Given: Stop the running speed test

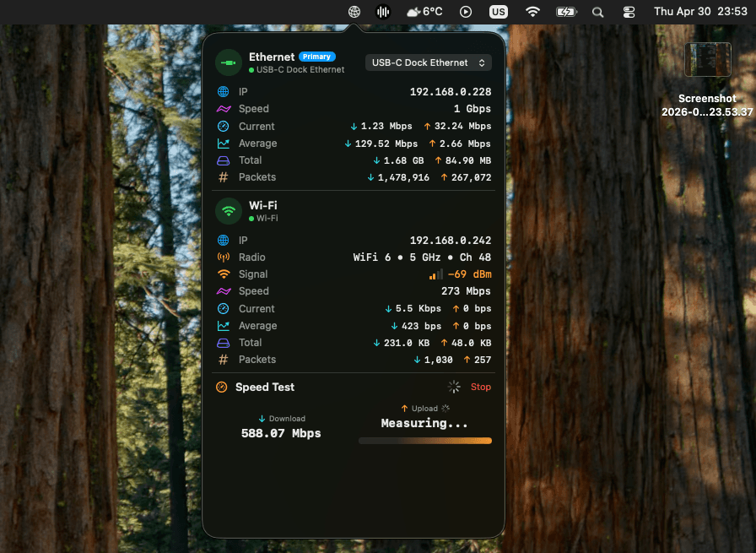Looking at the screenshot, I should click(x=481, y=387).
